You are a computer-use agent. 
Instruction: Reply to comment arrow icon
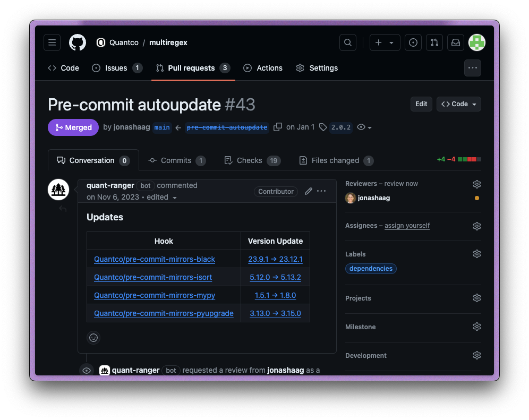pos(63,209)
